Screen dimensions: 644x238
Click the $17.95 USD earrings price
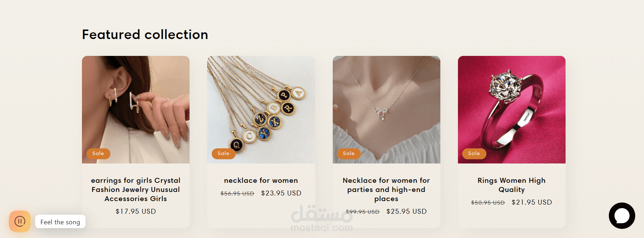point(136,211)
